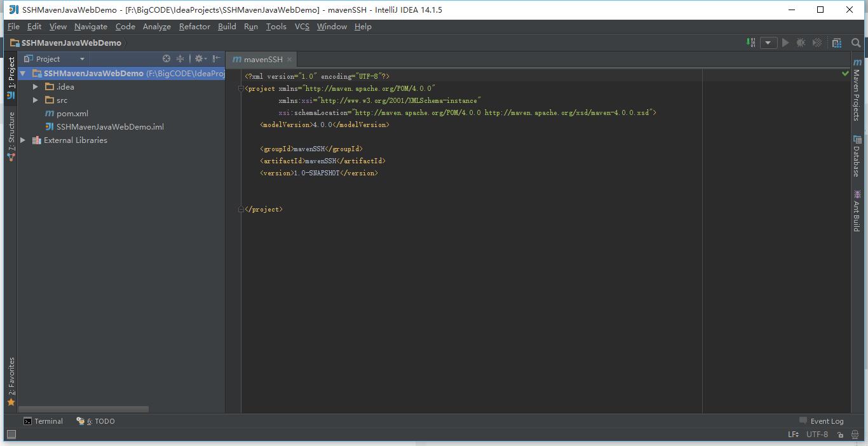This screenshot has width=868, height=446.
Task: Click the Run with Coverage icon
Action: 817,43
